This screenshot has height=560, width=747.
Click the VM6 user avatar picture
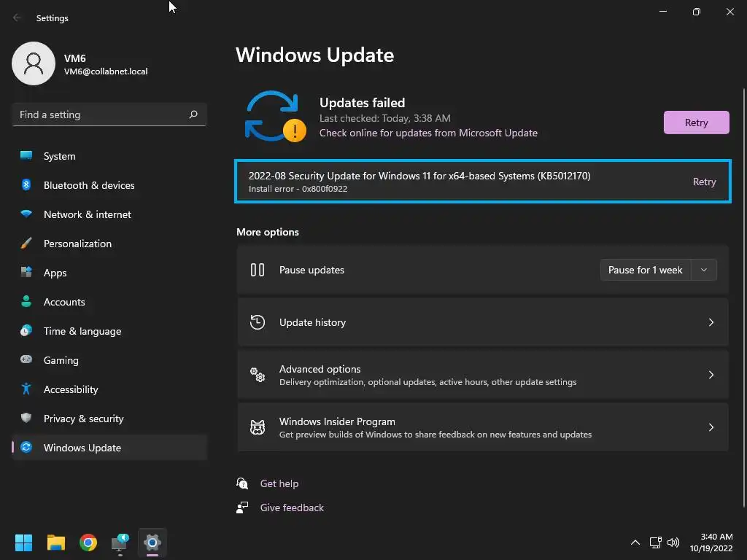point(34,63)
